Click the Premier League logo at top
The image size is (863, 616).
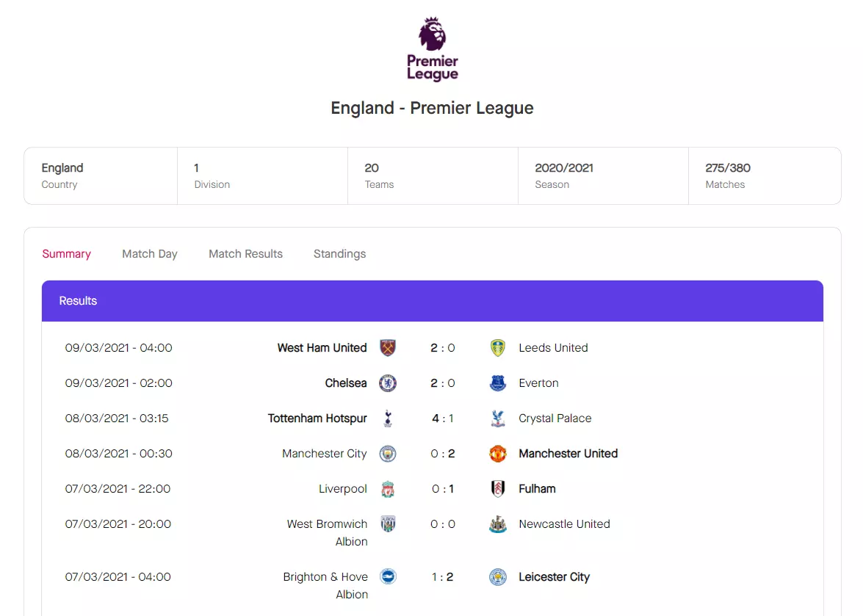pyautogui.click(x=432, y=49)
